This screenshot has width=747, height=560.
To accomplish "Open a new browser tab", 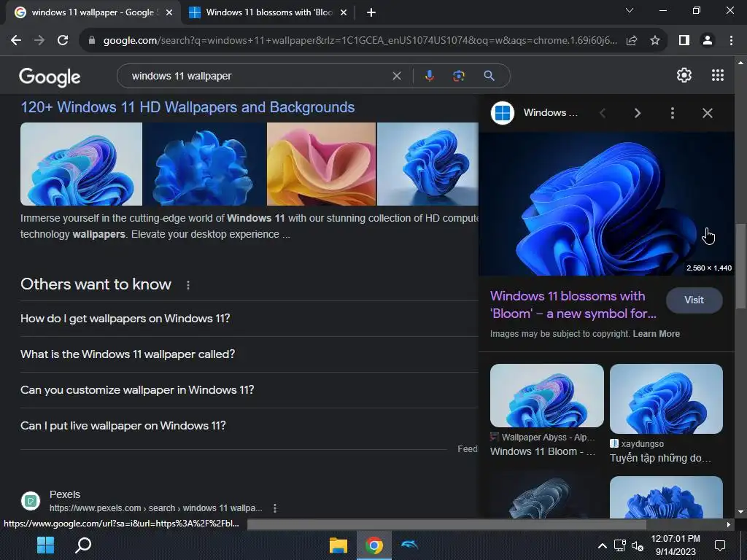I will [371, 12].
